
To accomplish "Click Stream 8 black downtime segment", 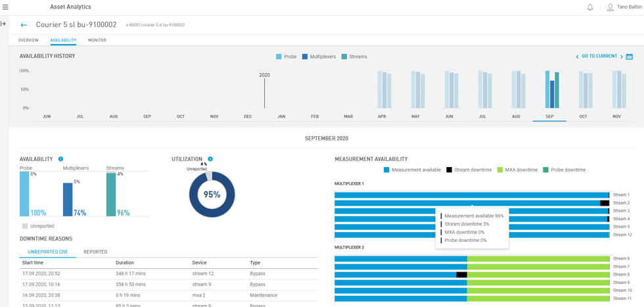I will tap(461, 275).
